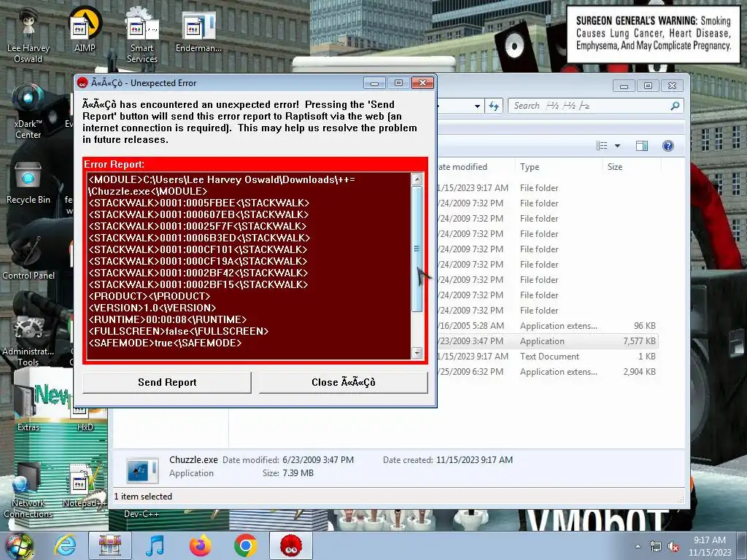Screen dimensions: 747x560
Task: Select the Application row sized 7,577 KB
Action: (x=548, y=341)
